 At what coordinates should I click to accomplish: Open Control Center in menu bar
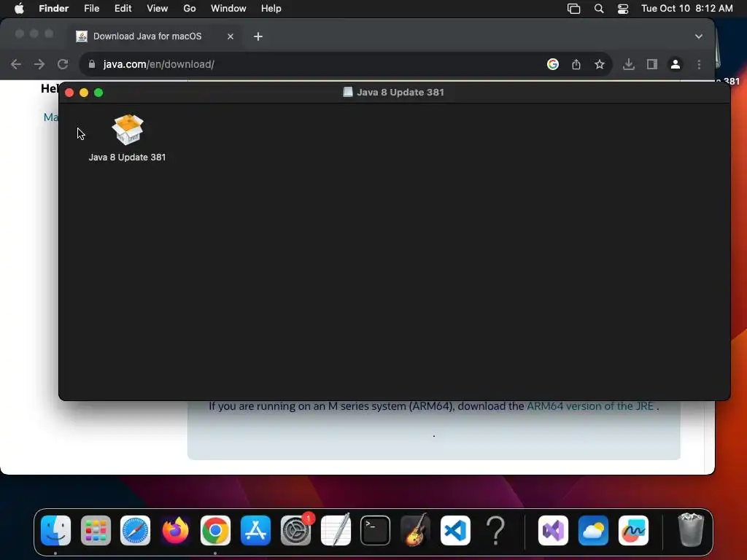click(x=623, y=9)
